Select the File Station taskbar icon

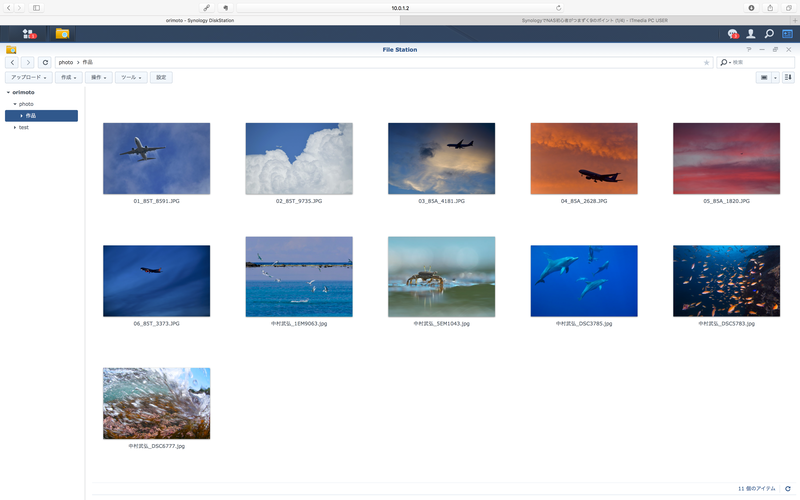pyautogui.click(x=62, y=34)
